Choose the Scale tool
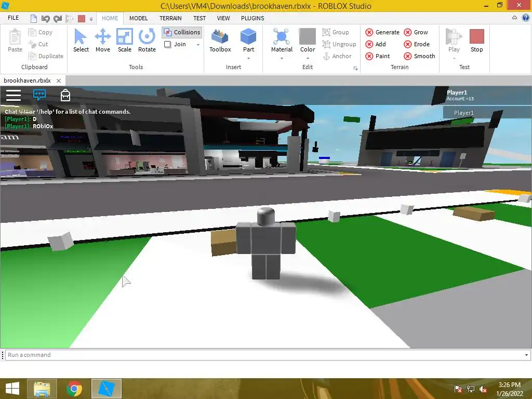Viewport: 532px width, 399px height. (125, 40)
